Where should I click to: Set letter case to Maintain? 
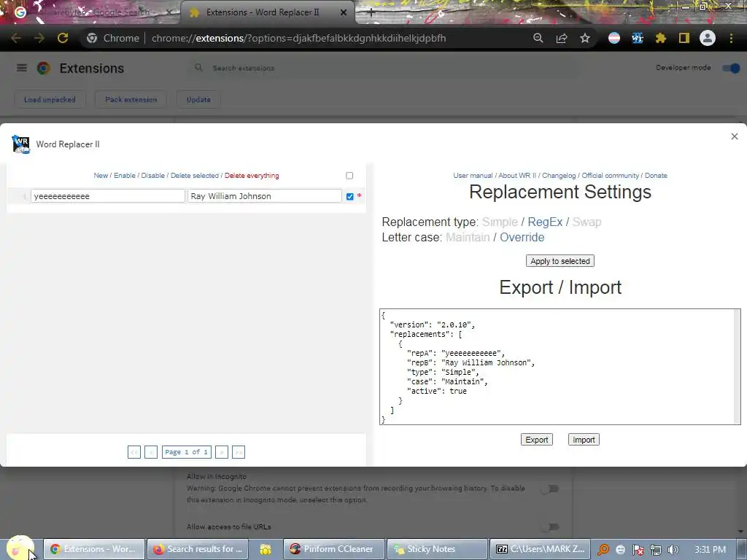tap(468, 237)
